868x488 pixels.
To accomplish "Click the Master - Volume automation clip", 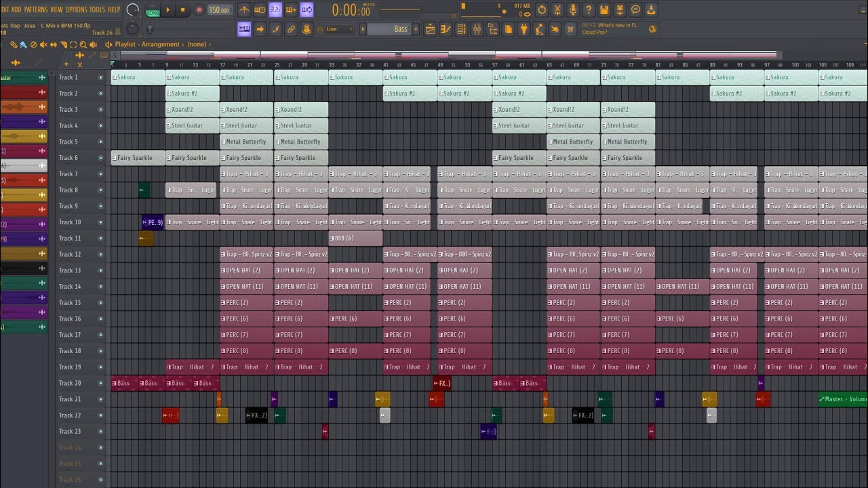I will [843, 399].
